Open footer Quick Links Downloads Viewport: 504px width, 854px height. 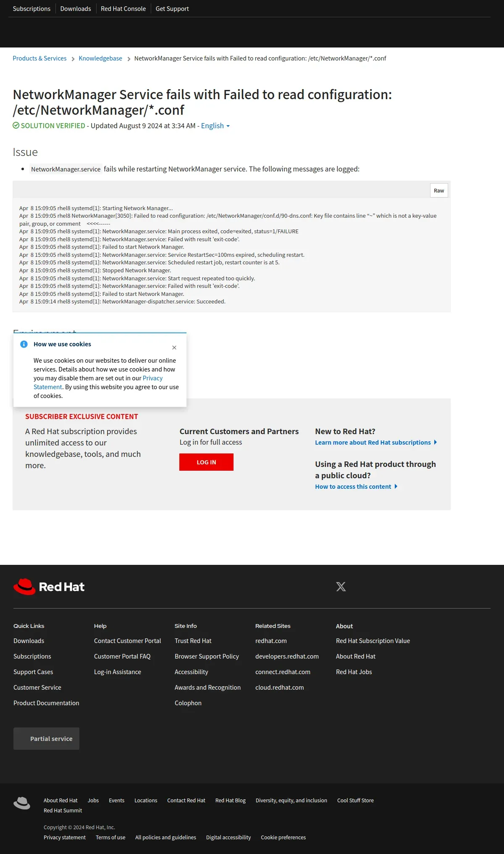click(29, 641)
